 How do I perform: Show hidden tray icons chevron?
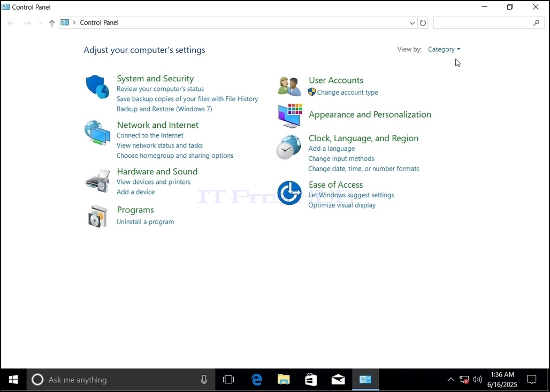[450, 380]
